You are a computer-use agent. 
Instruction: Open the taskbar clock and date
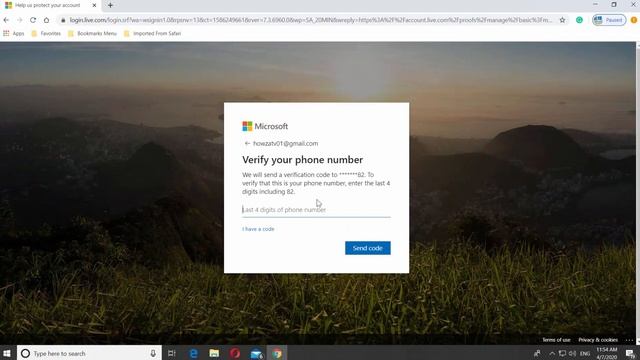point(607,353)
